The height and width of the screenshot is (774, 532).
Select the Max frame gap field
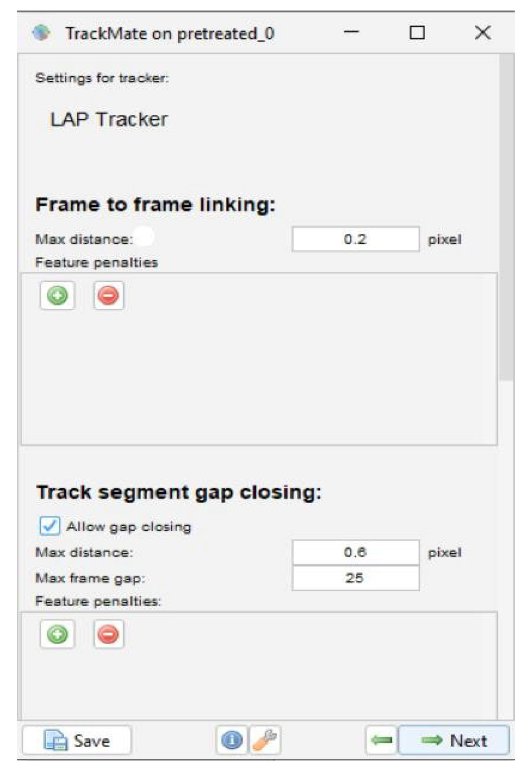pos(355,578)
